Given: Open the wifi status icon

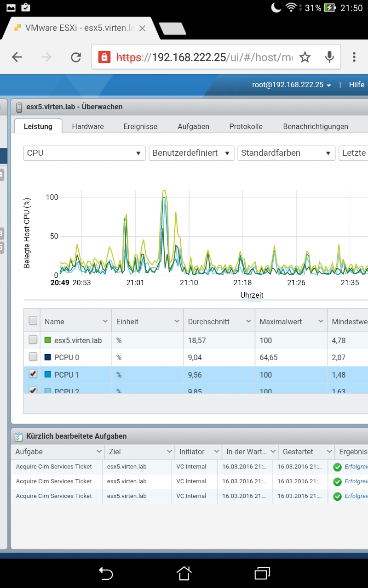Looking at the screenshot, I should (291, 7).
